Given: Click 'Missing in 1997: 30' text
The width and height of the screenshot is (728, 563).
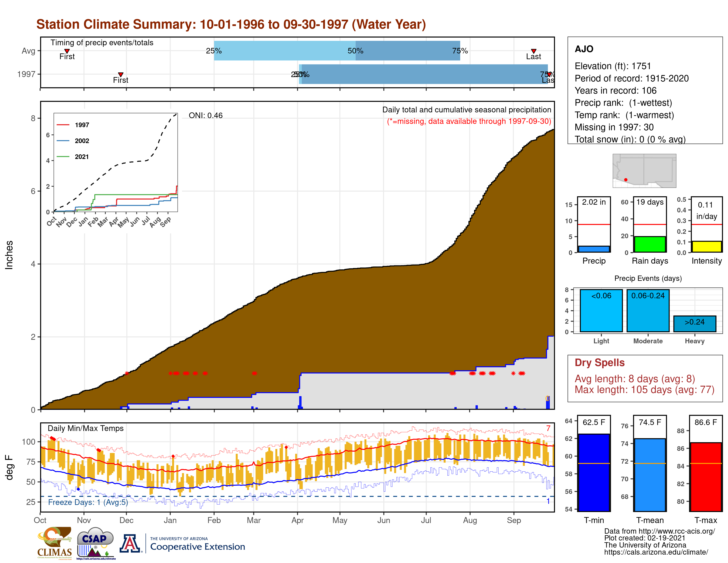Looking at the screenshot, I should 614,127.
